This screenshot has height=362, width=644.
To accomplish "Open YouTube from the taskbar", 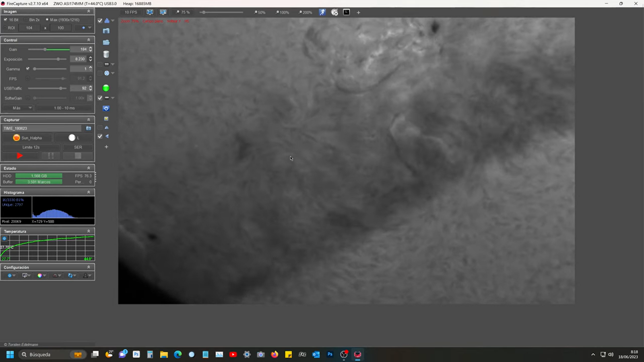I will (233, 354).
